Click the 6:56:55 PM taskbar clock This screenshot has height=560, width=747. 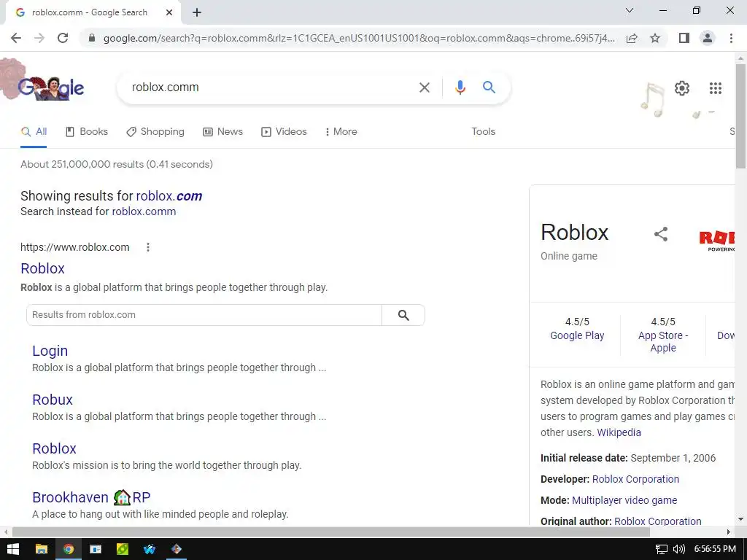715,549
